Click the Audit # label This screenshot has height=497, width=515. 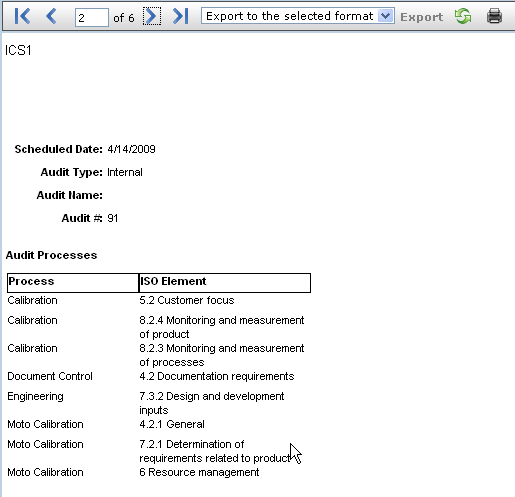click(x=82, y=218)
